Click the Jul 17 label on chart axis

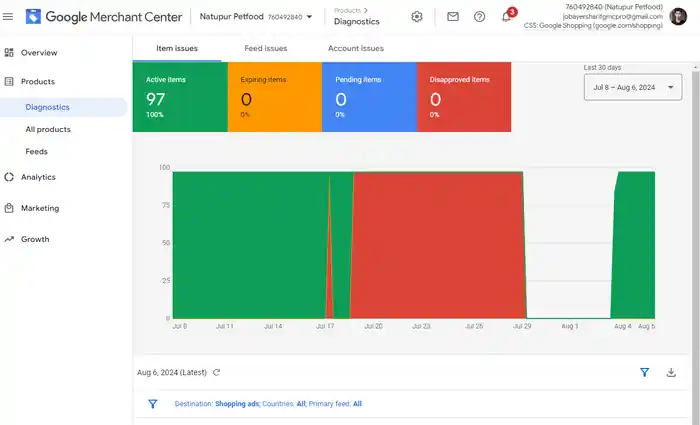325,326
